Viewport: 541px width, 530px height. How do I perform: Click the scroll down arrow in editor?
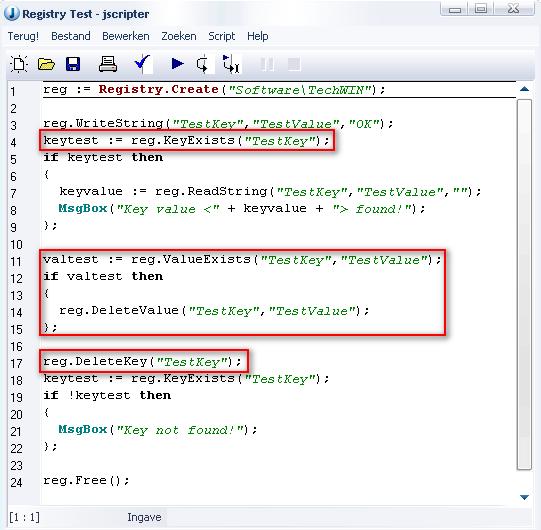pyautogui.click(x=524, y=497)
